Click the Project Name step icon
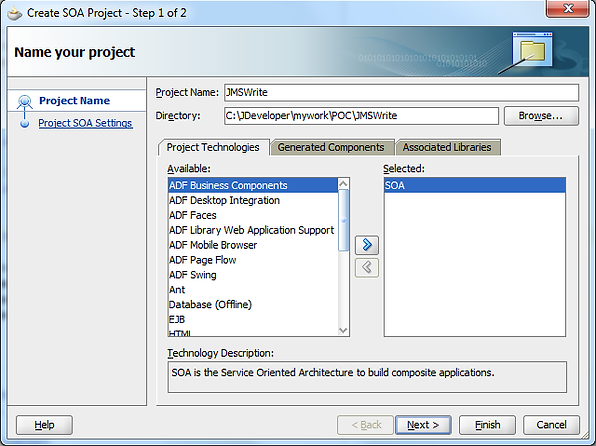This screenshot has width=596, height=446. (25, 102)
